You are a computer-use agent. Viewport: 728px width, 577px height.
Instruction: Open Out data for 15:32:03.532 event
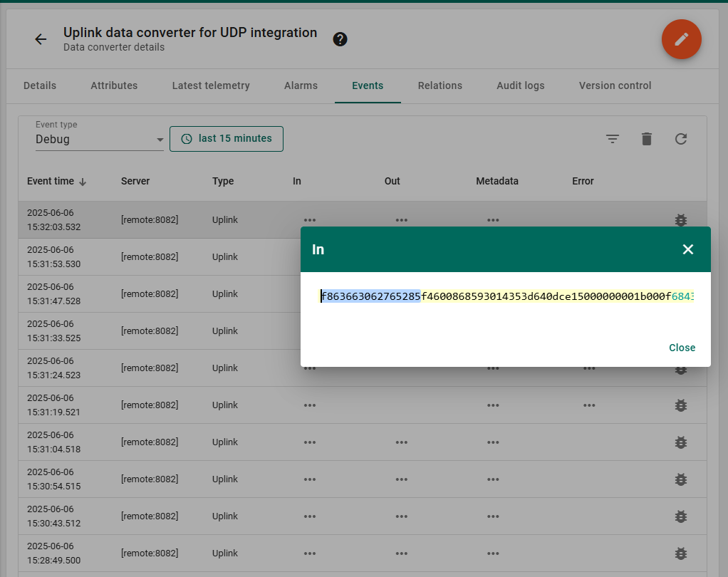[402, 220]
